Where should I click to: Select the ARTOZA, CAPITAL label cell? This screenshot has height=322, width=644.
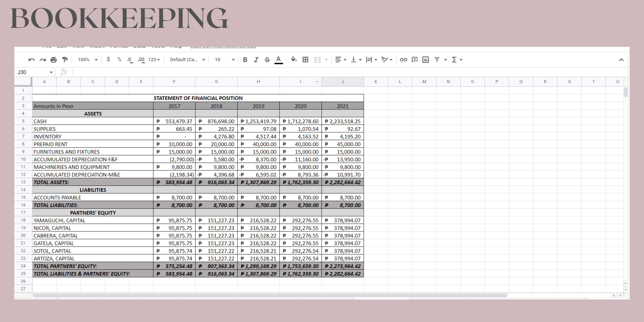(x=93, y=258)
